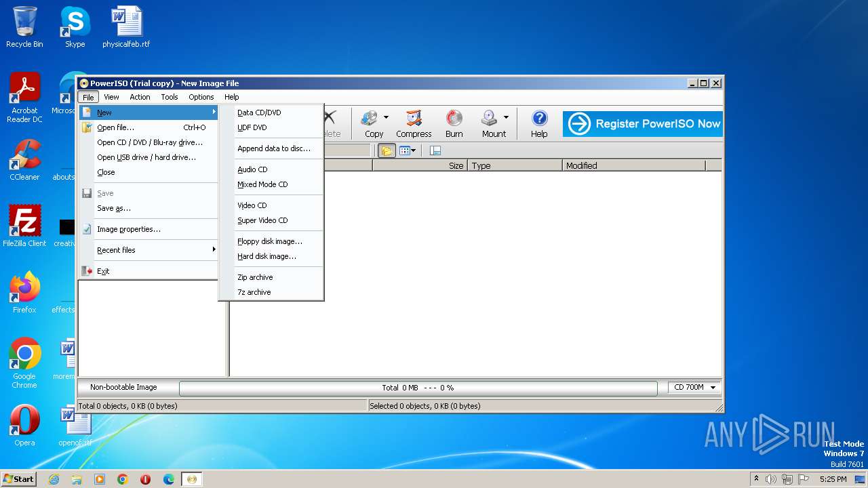Viewport: 868px width, 488px height.
Task: Open Recycle Bin desktop icon
Action: coord(24,27)
